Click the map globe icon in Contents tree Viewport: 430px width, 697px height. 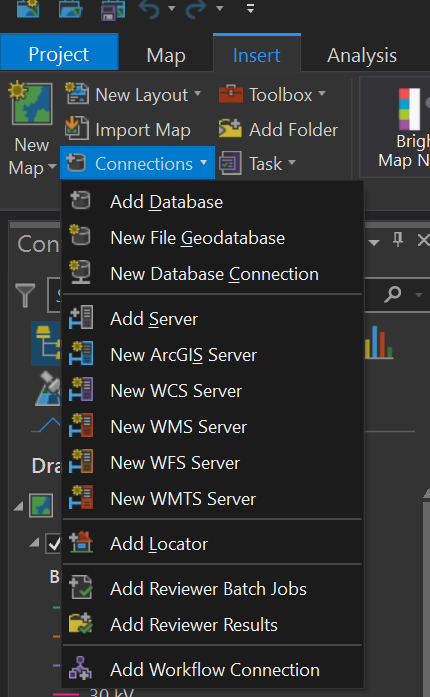[x=41, y=505]
